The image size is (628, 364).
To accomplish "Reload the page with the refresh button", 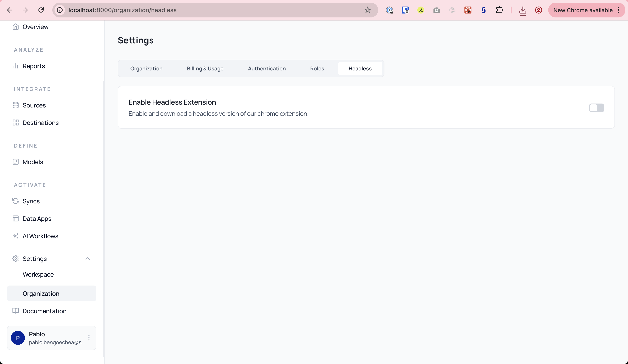I will pos(41,10).
